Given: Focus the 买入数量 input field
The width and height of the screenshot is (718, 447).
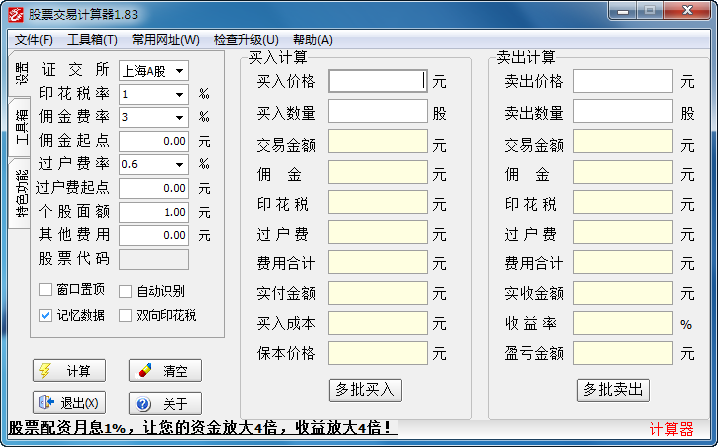Looking at the screenshot, I should (378, 111).
